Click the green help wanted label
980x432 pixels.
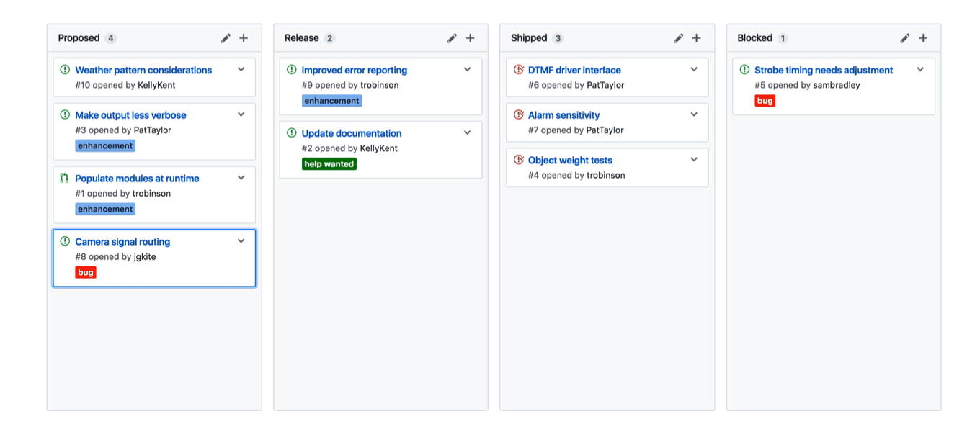coord(329,164)
